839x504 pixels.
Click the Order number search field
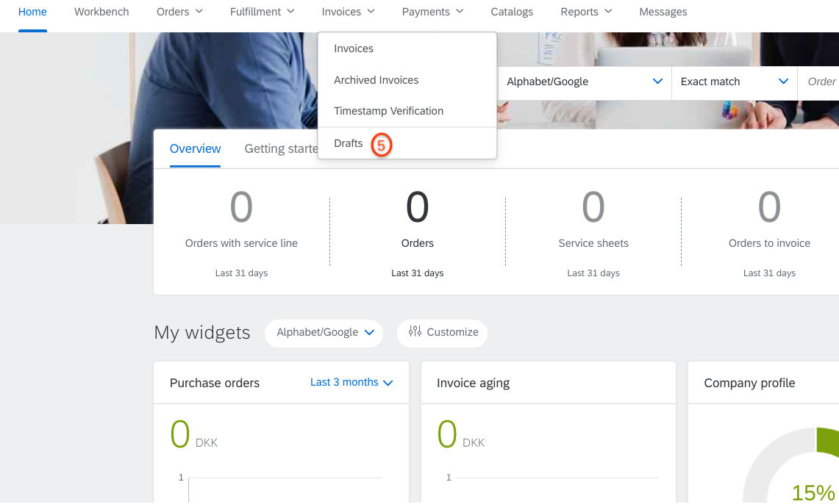pyautogui.click(x=818, y=82)
